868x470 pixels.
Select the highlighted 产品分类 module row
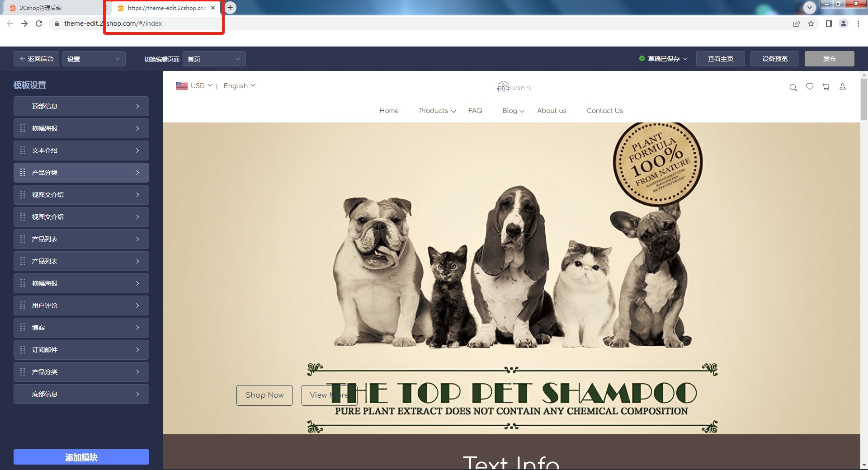point(81,173)
